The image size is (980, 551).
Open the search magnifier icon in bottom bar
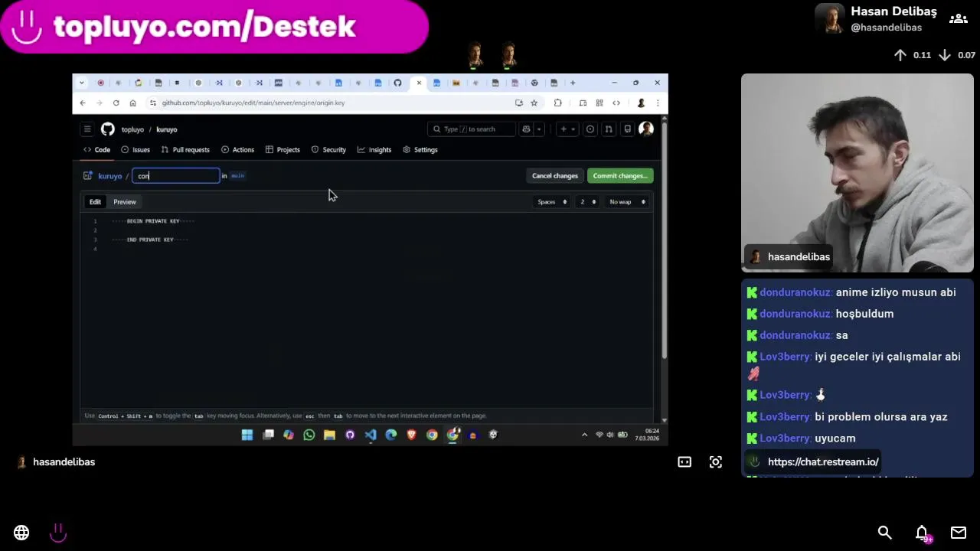point(885,533)
